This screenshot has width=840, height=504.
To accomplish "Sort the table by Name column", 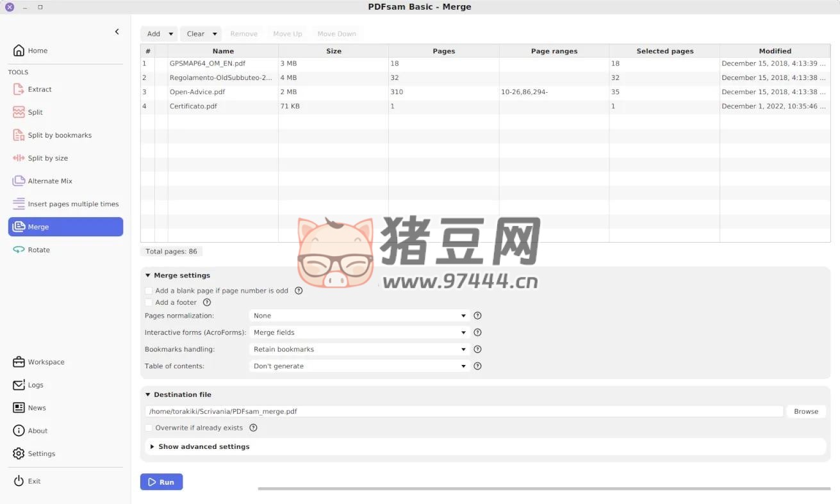I will (223, 51).
